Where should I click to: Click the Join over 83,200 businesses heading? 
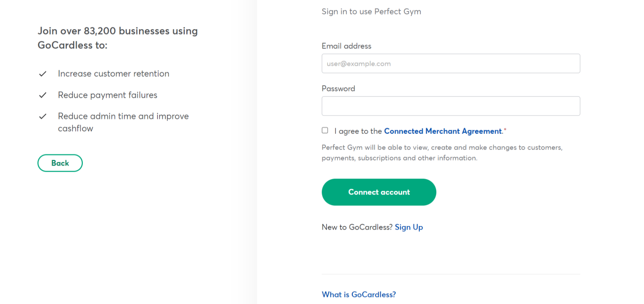(x=117, y=38)
